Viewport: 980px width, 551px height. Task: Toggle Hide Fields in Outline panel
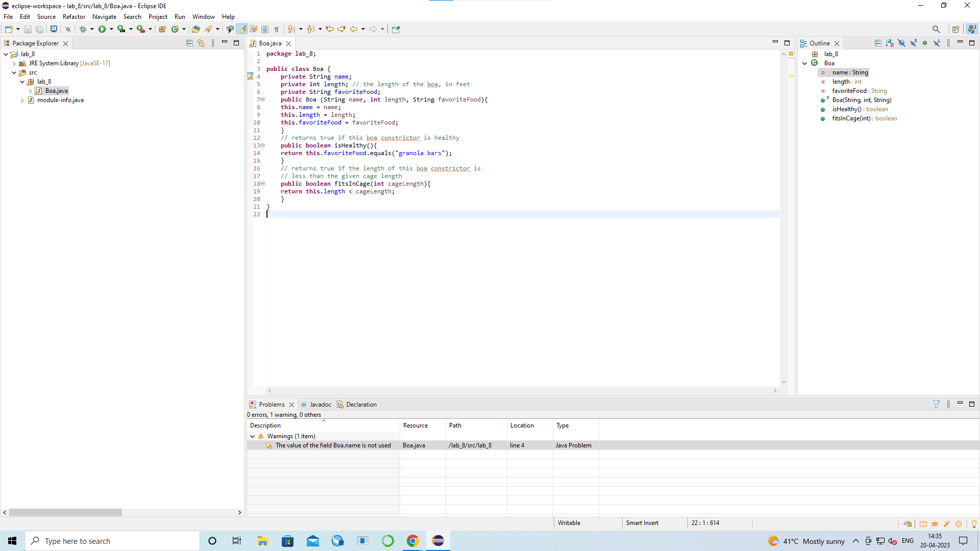pyautogui.click(x=901, y=43)
